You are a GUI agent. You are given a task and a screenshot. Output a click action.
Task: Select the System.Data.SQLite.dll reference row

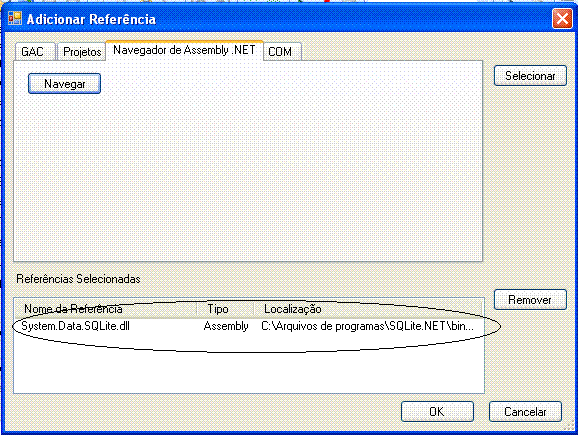tap(248, 326)
